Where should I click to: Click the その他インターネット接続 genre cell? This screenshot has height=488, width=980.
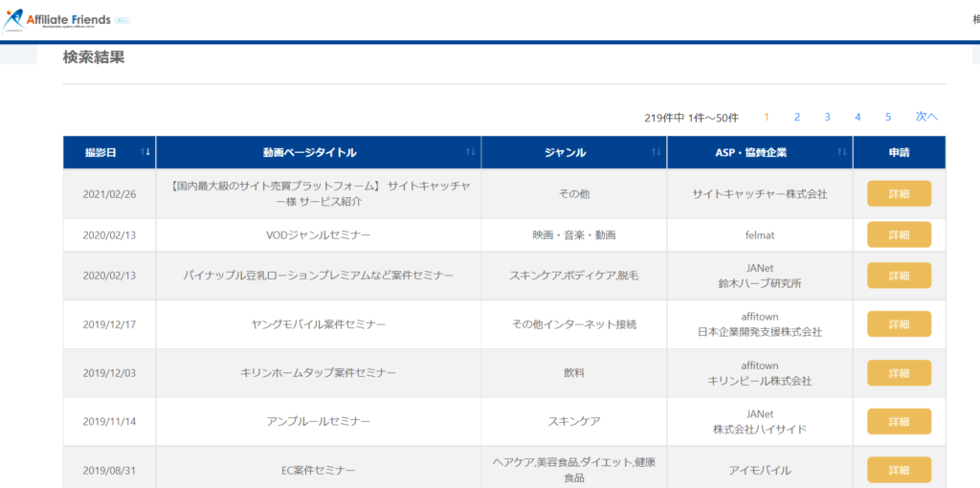(574, 324)
